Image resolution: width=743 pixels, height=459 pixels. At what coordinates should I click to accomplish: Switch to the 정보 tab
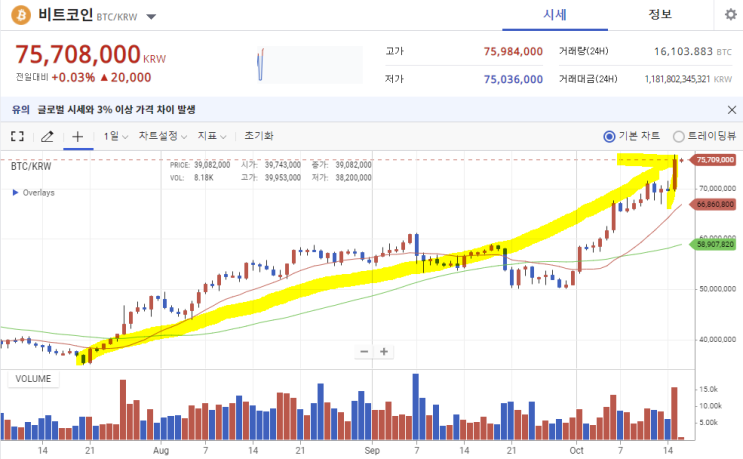(x=660, y=15)
